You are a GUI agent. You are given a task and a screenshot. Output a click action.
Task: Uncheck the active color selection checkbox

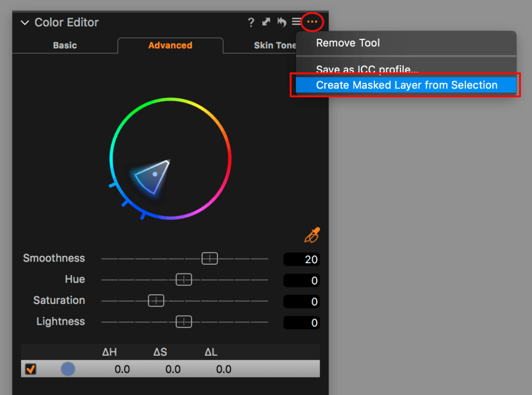pyautogui.click(x=29, y=369)
